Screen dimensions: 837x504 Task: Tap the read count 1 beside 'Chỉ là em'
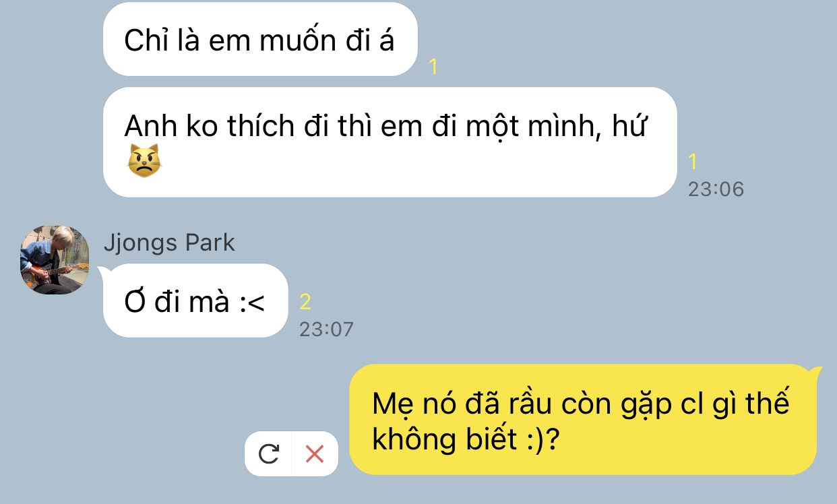(433, 66)
